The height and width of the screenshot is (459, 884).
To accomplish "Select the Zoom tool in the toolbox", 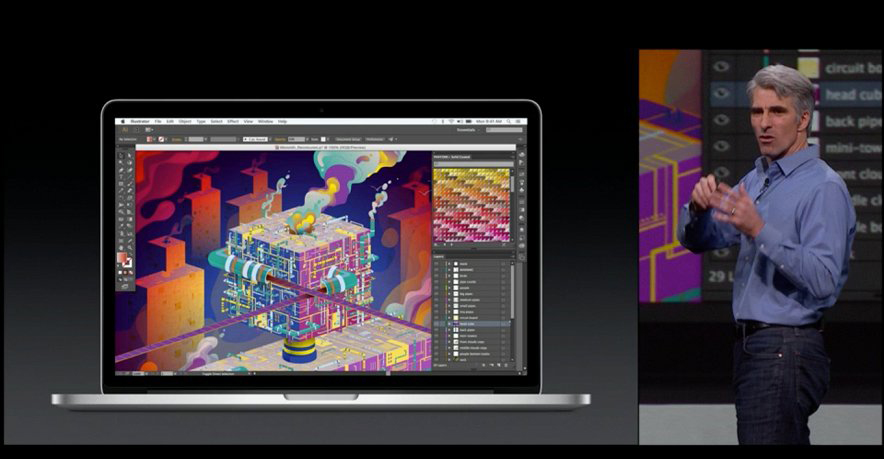I will (130, 248).
